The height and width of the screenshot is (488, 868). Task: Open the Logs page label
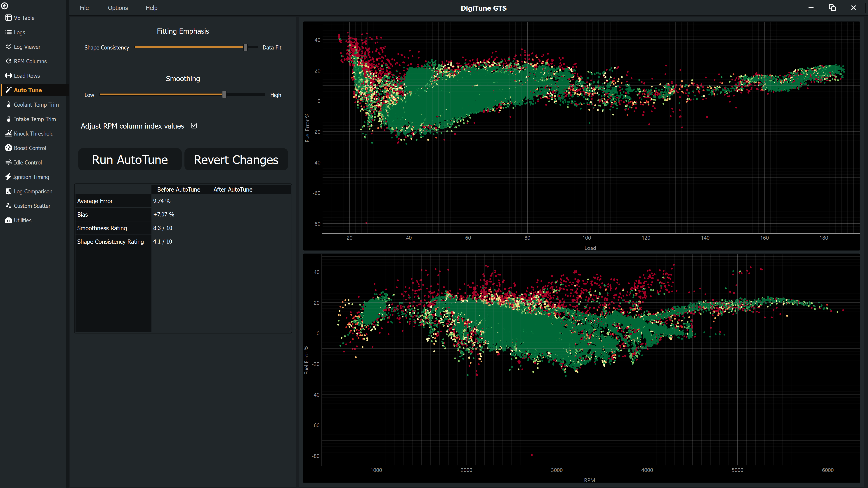(19, 32)
